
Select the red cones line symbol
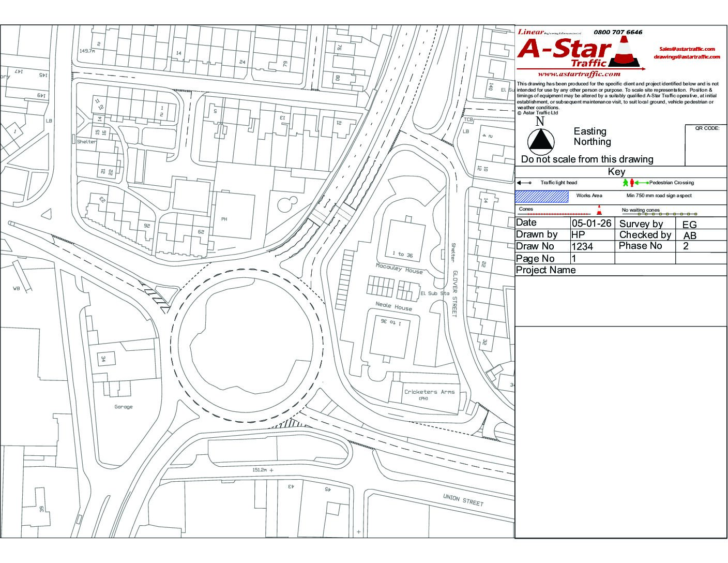coord(554,214)
